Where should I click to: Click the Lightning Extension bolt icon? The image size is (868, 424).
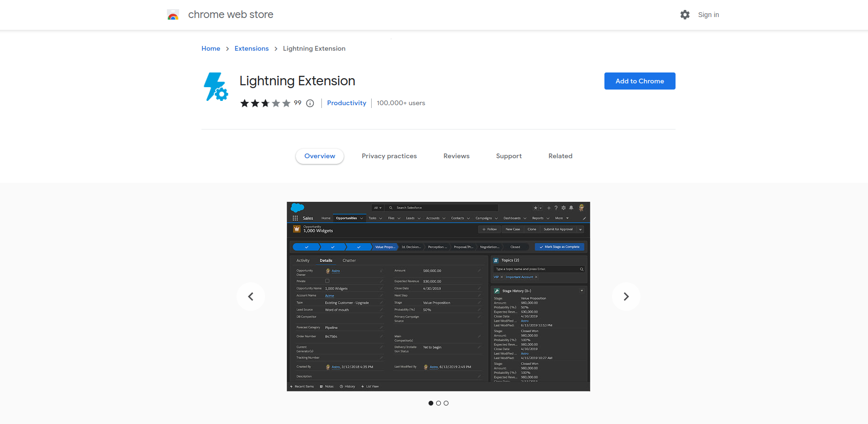[216, 87]
